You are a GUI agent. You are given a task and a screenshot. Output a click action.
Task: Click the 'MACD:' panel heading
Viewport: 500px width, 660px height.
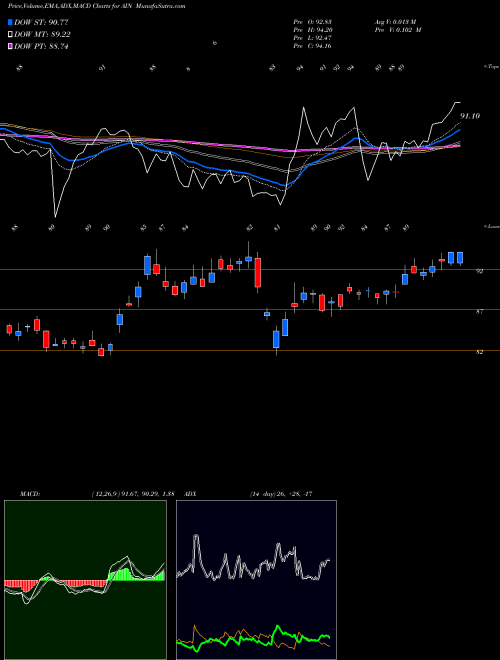coord(30,494)
